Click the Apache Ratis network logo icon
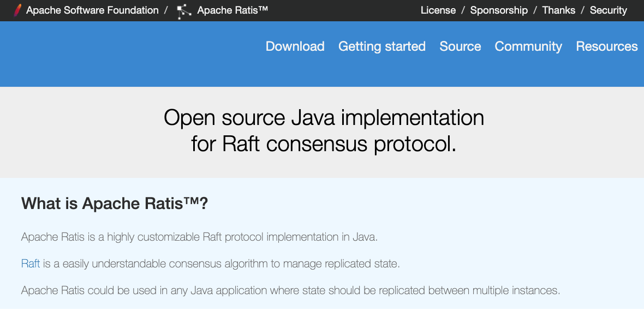Viewport: 644px width, 322px height. [x=184, y=11]
